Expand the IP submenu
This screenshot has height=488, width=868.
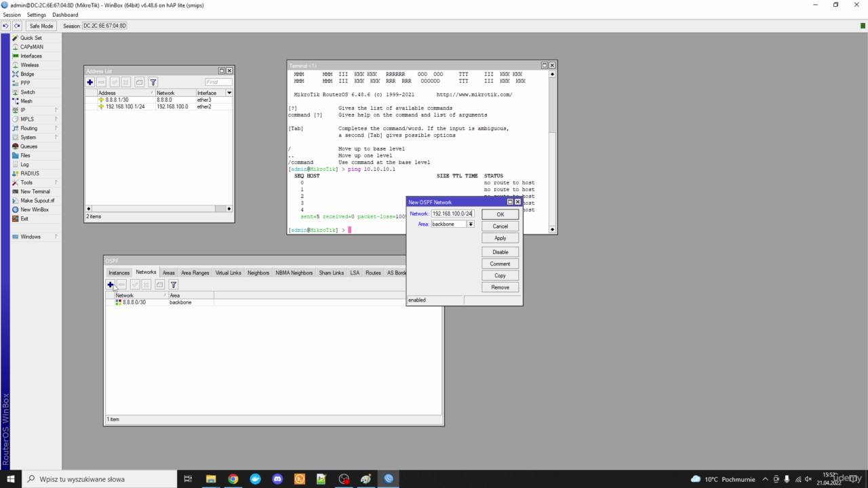tap(34, 110)
